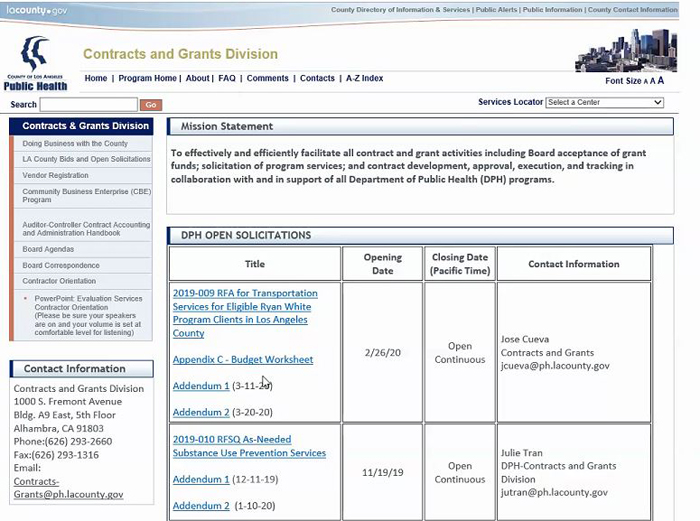Open Addendum 2 dated 1-10-20
This screenshot has width=700, height=521.
tap(201, 505)
